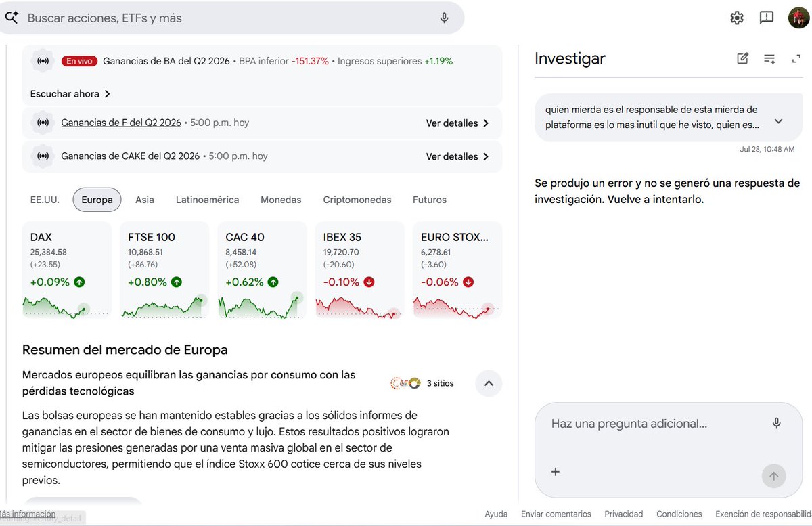Open the account profile avatar
Viewport: 812px width, 526px height.
798,18
